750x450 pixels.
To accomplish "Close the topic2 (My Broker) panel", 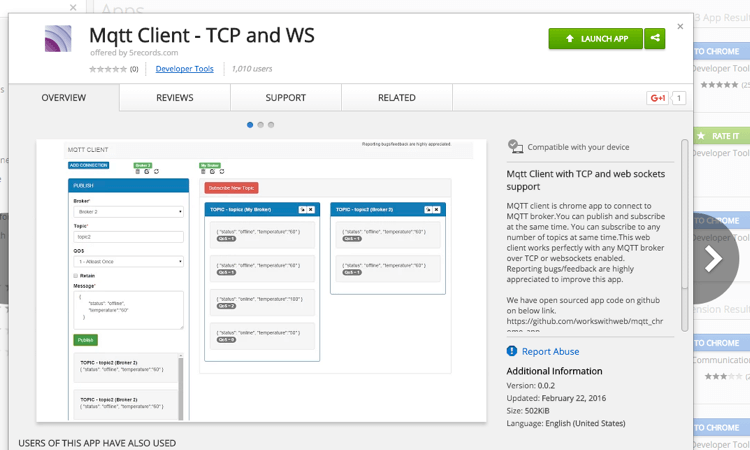I will click(x=311, y=209).
